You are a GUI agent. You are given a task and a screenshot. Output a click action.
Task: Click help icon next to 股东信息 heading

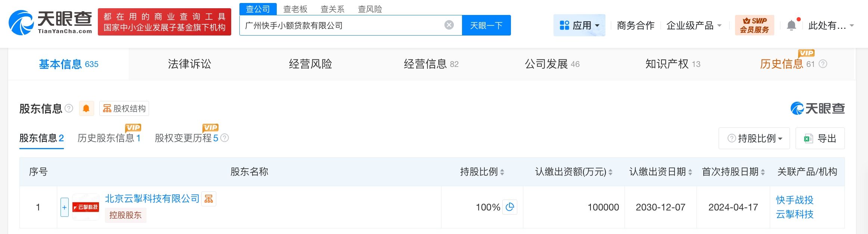tap(69, 108)
